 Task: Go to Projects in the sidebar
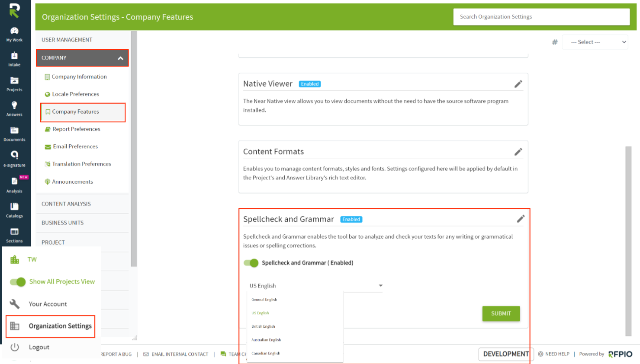(x=14, y=84)
